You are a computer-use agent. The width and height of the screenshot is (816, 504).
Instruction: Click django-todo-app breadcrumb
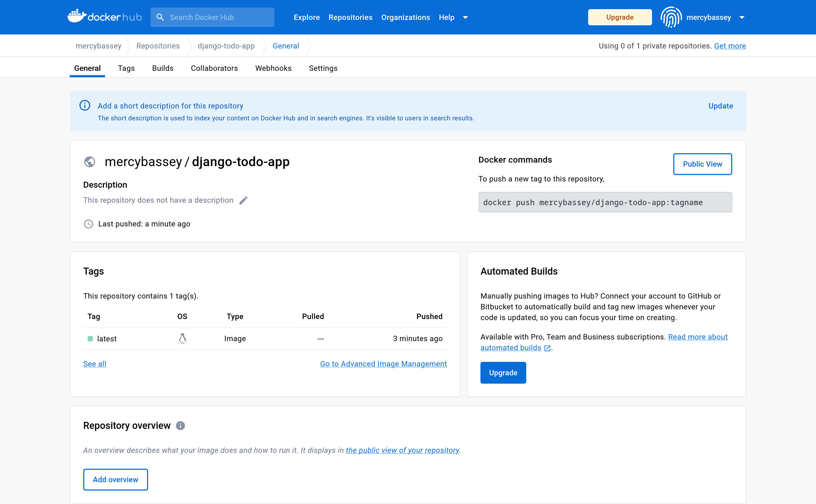pyautogui.click(x=226, y=46)
